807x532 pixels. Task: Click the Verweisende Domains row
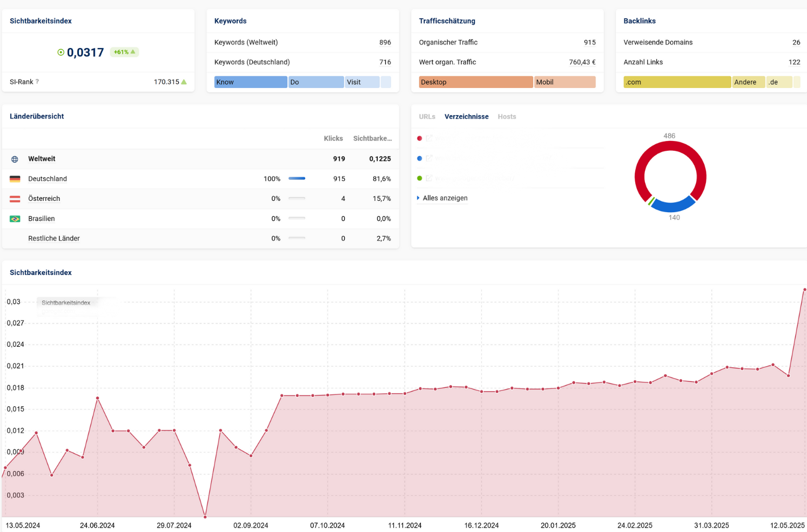[x=712, y=42]
